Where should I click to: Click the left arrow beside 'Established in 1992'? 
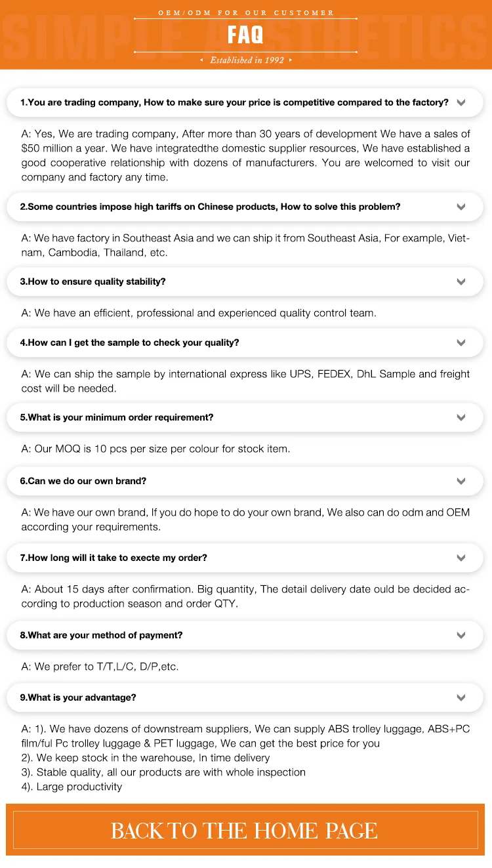pos(202,60)
